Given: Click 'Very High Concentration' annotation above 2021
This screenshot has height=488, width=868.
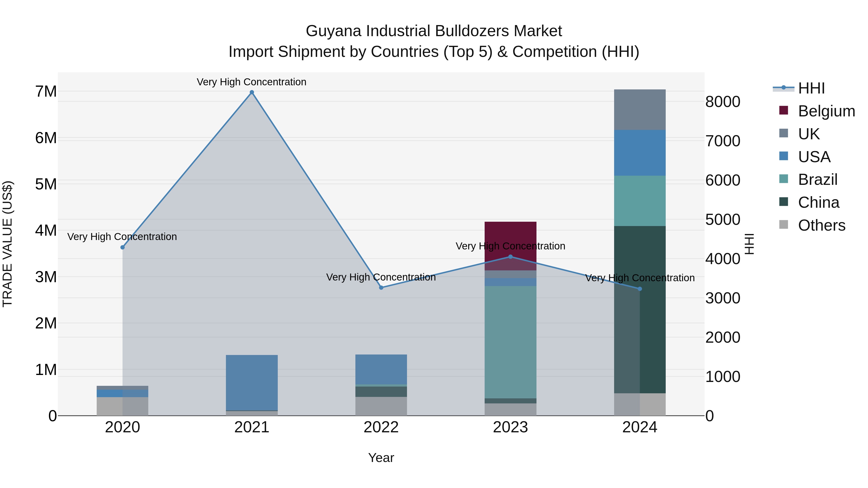Looking at the screenshot, I should pos(252,82).
